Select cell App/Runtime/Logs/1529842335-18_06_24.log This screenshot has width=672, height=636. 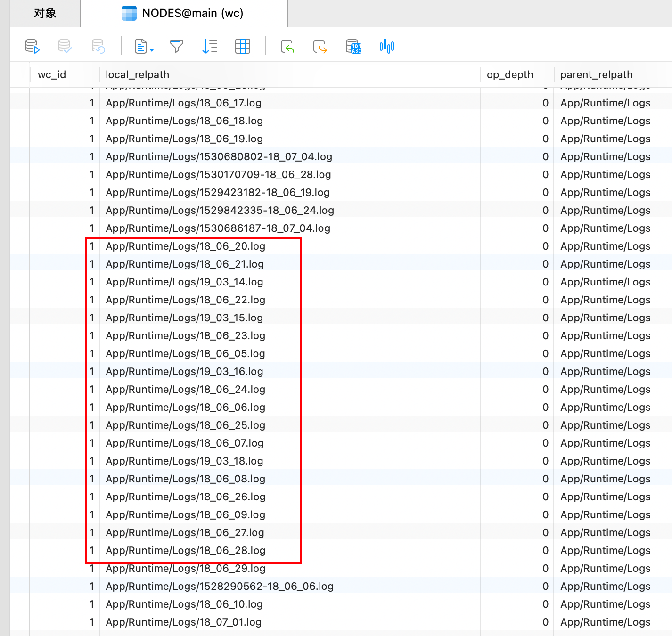[290, 210]
